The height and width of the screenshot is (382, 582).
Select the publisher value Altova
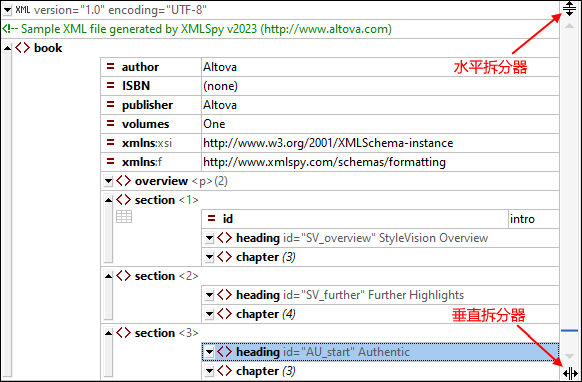tap(220, 105)
